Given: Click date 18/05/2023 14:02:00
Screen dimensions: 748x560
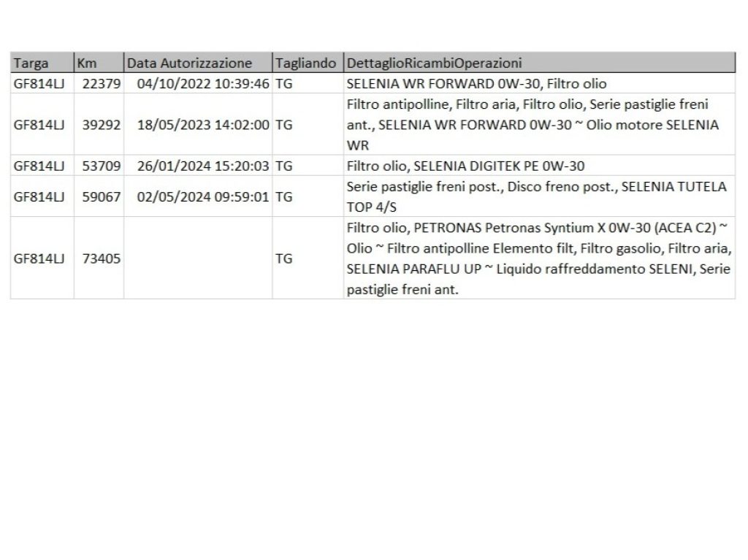Looking at the screenshot, I should click(198, 125).
